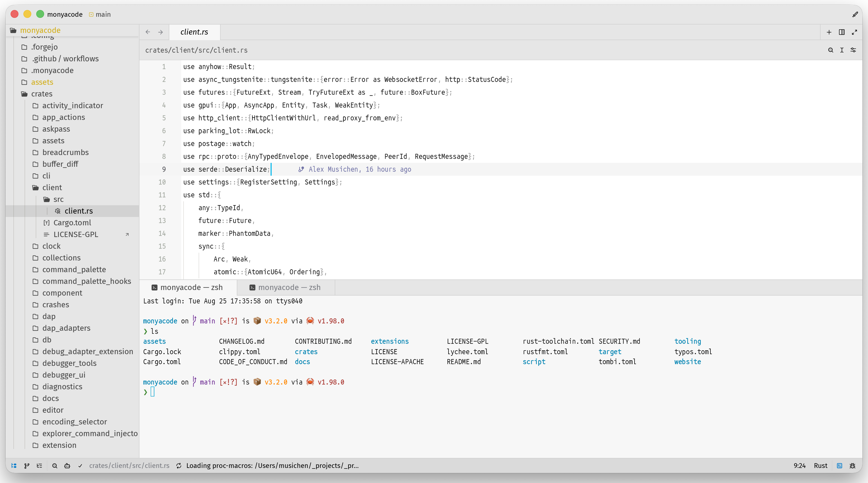
Task: Go forward with the right arrow button
Action: click(161, 32)
